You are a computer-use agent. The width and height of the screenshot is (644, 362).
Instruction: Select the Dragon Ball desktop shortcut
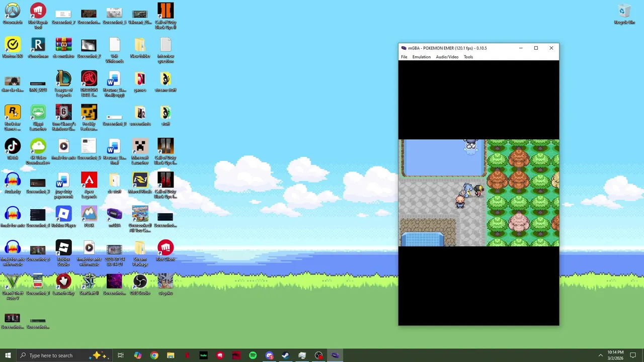coord(89,83)
